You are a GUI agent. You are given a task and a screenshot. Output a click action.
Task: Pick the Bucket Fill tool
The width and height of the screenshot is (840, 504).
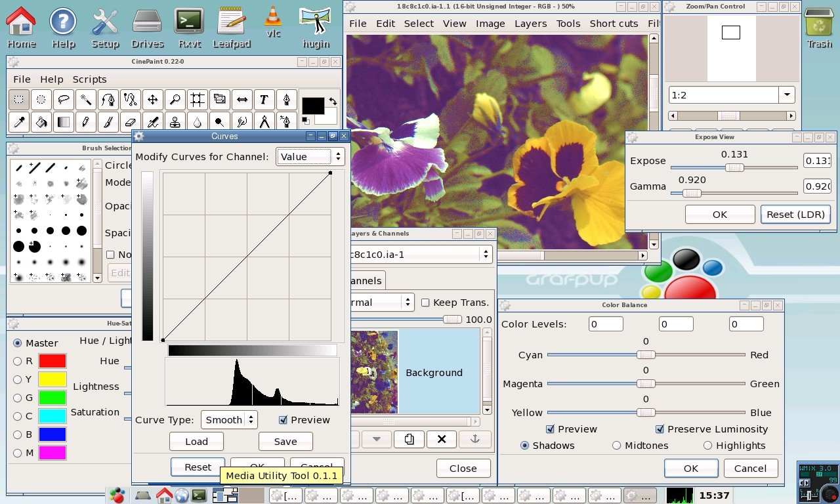[x=41, y=122]
